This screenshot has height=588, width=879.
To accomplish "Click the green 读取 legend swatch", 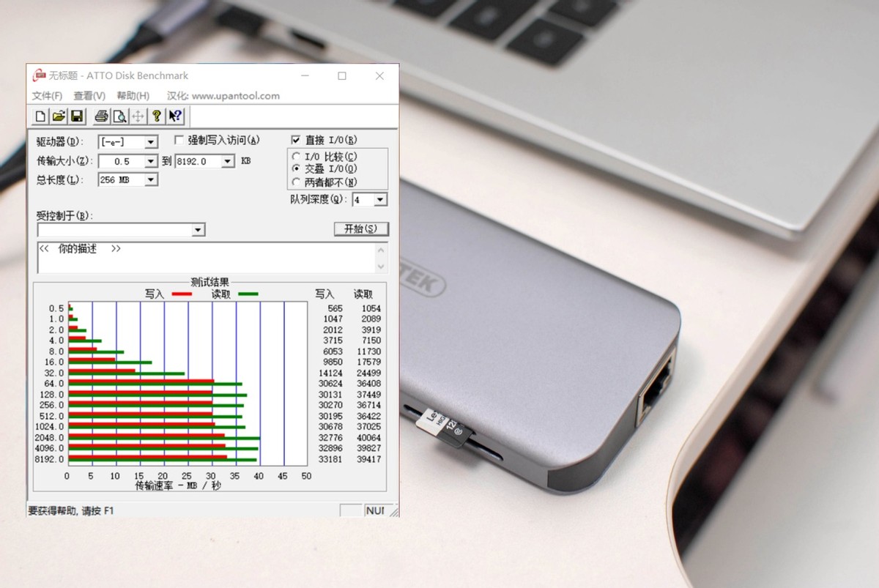I will pyautogui.click(x=248, y=294).
